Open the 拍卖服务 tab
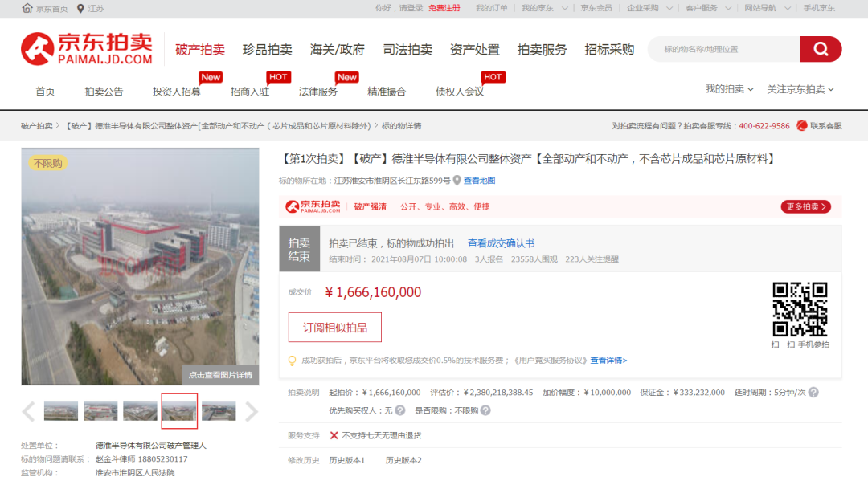The image size is (868, 489). 542,50
